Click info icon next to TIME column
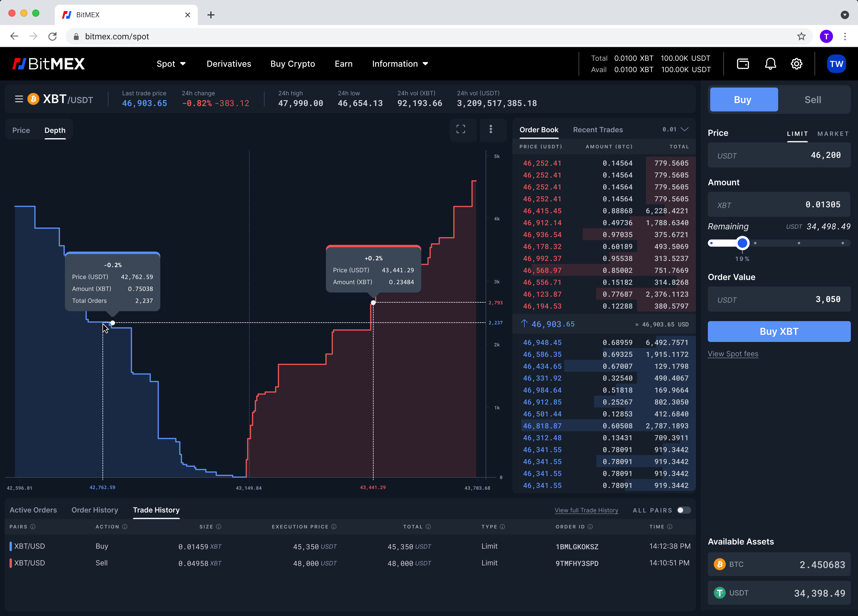Image resolution: width=858 pixels, height=616 pixels. (670, 527)
